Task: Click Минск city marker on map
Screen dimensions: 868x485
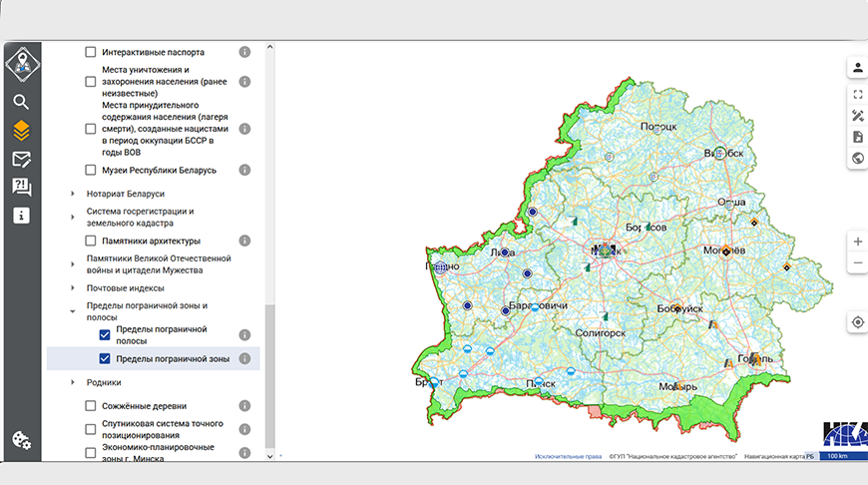Action: (x=606, y=250)
